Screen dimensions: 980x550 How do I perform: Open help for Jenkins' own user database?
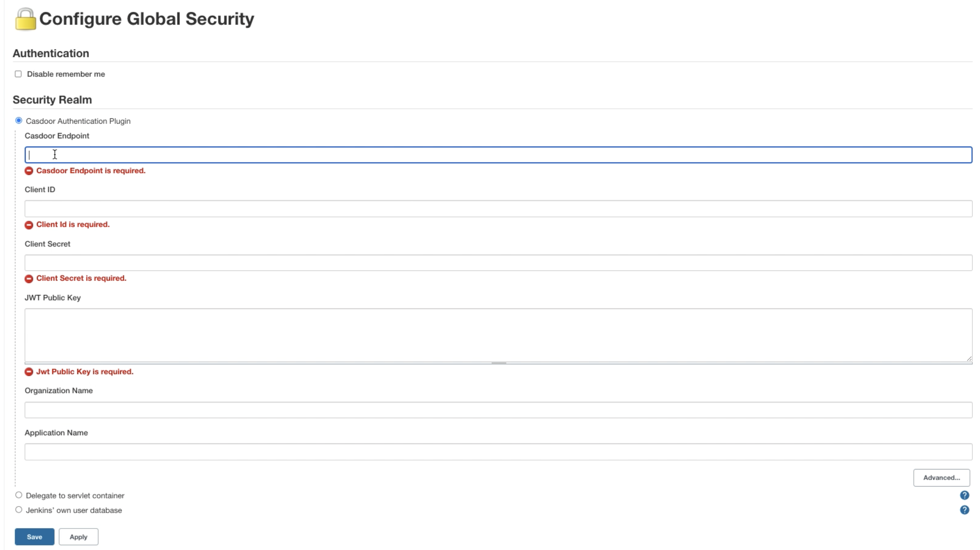(965, 510)
